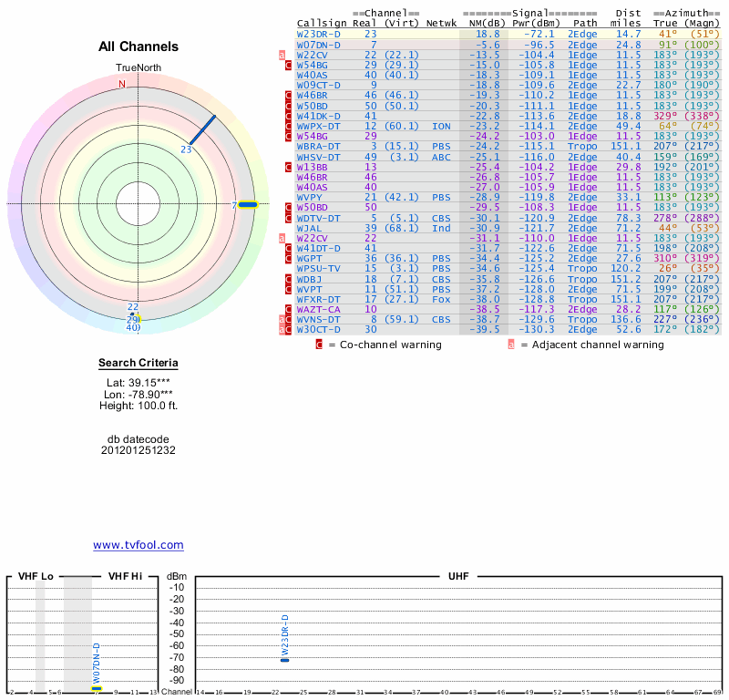This screenshot has height=700, width=729.
Task: Click the W07DN-D bar in VHF Hi chart
Action: [97, 687]
